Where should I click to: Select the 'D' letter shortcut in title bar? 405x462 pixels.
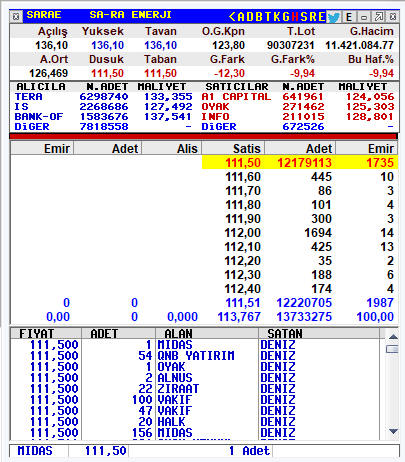tap(250, 16)
